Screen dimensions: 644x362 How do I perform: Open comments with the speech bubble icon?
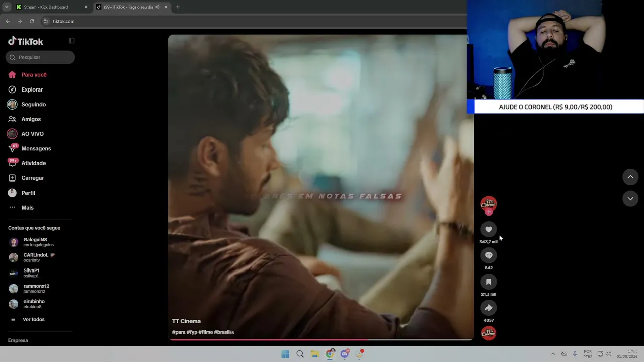coord(489,255)
